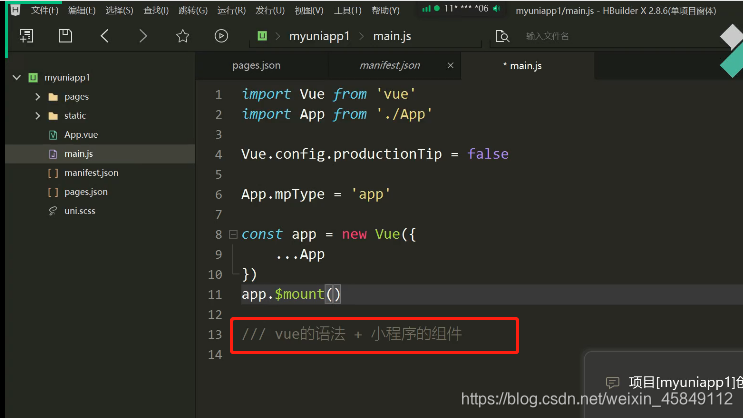The width and height of the screenshot is (743, 418).
Task: Click '...App' on line 9
Action: point(300,254)
